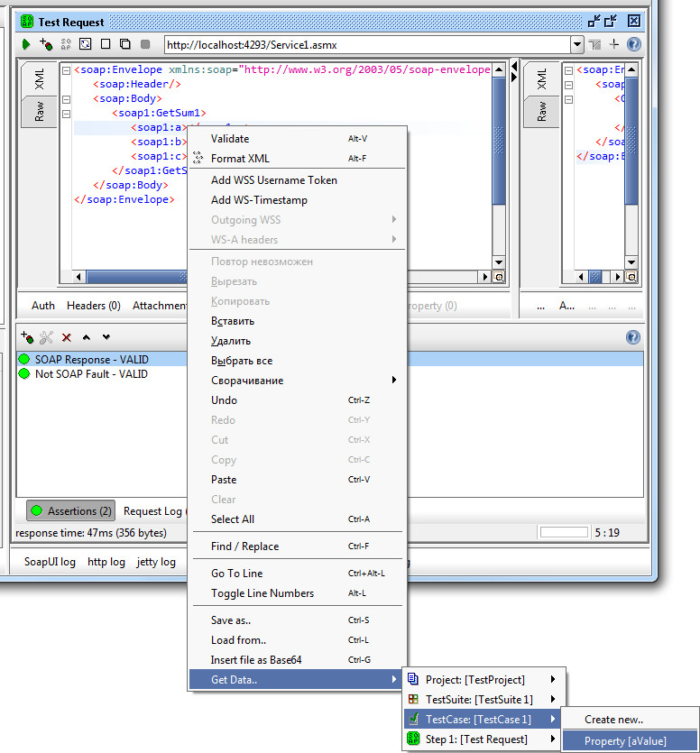Collapse the soap:Body node in request
This screenshot has height=753, width=700.
coord(66,99)
